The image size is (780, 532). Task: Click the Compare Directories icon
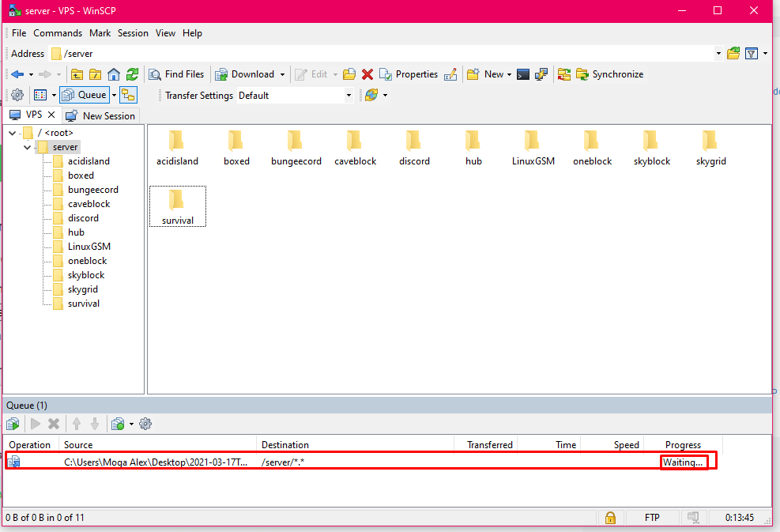[564, 74]
